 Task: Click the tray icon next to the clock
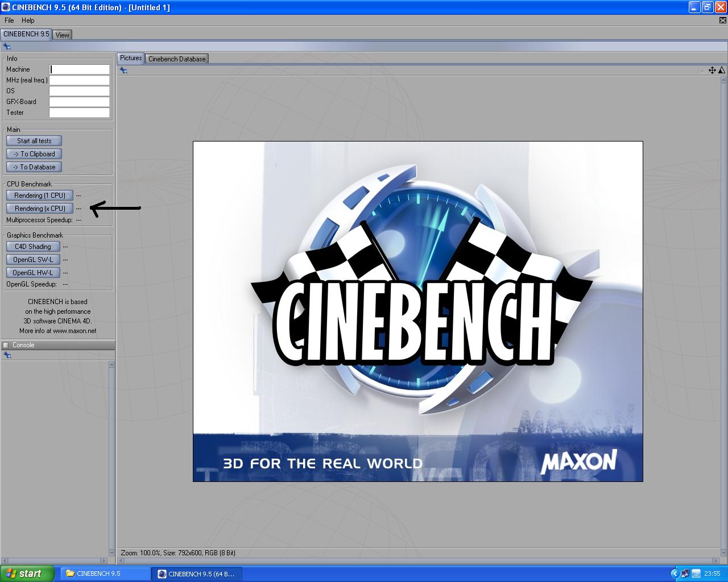click(696, 573)
